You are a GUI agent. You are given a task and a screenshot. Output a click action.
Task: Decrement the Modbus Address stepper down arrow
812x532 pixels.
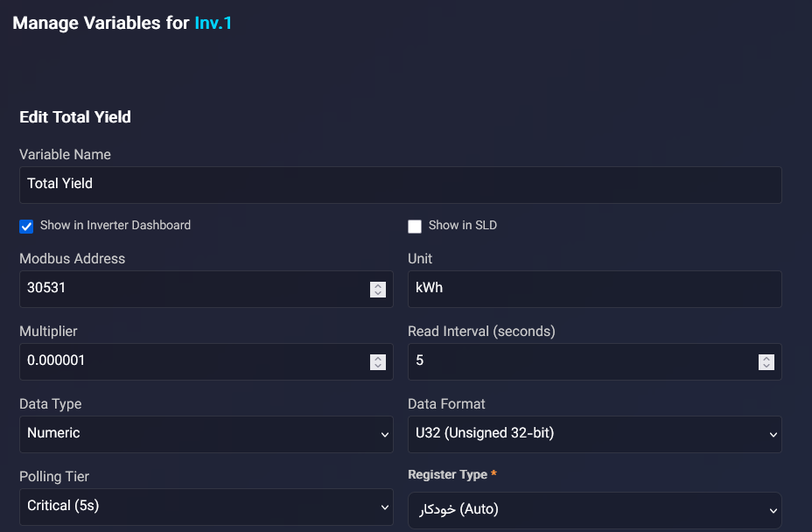(x=378, y=293)
